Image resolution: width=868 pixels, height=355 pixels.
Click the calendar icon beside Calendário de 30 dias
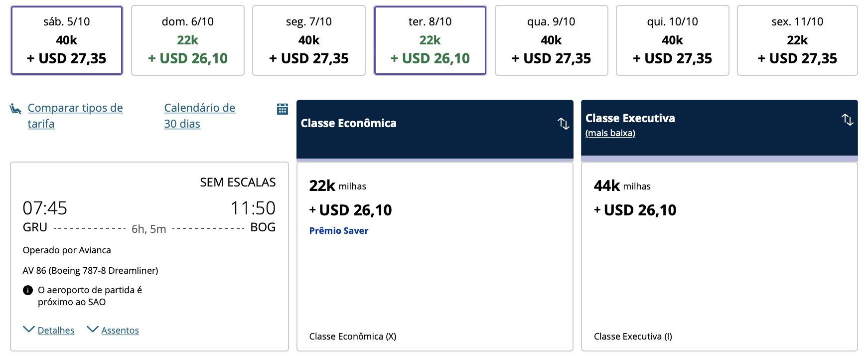coord(283,109)
